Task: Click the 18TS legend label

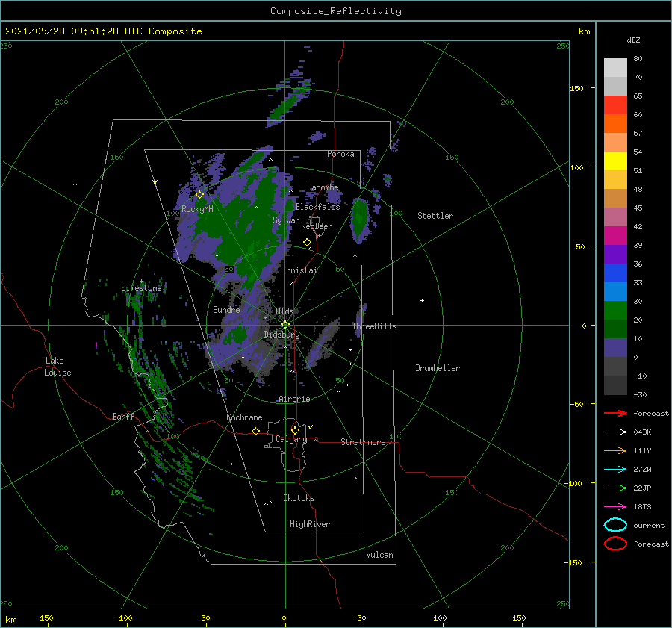Action: [x=642, y=507]
